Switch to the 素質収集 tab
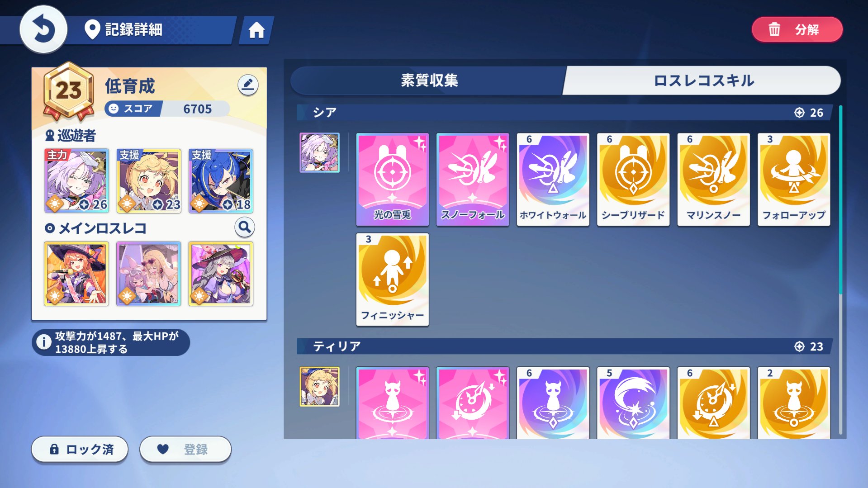This screenshot has height=488, width=868. (x=429, y=80)
